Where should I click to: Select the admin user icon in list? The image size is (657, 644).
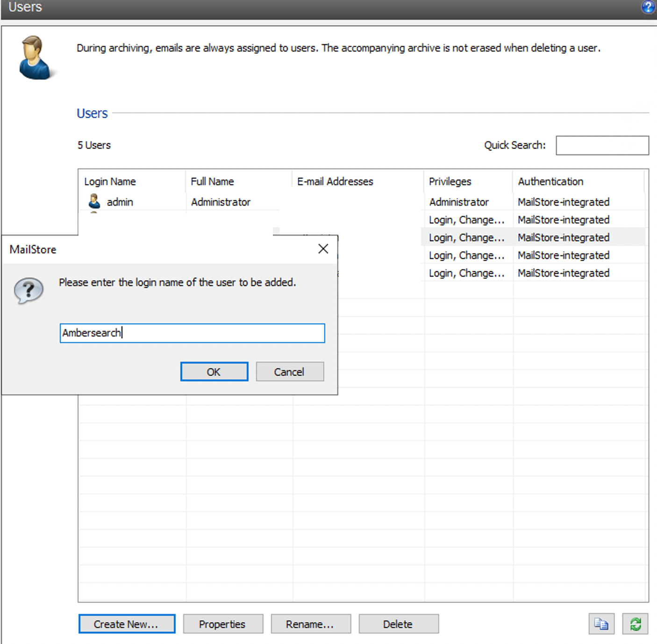point(94,201)
